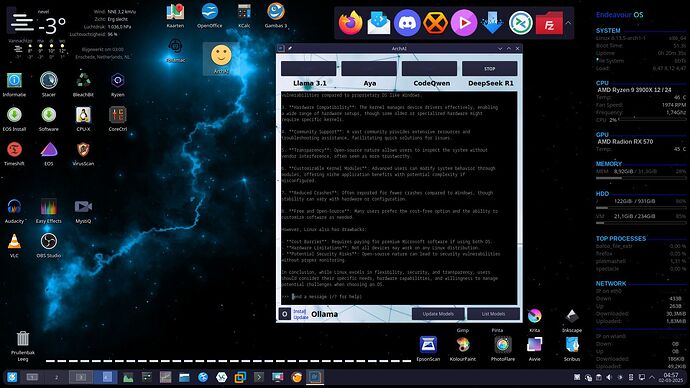690x388 pixels.
Task: Open the Ryzen desktop icon
Action: 117,84
